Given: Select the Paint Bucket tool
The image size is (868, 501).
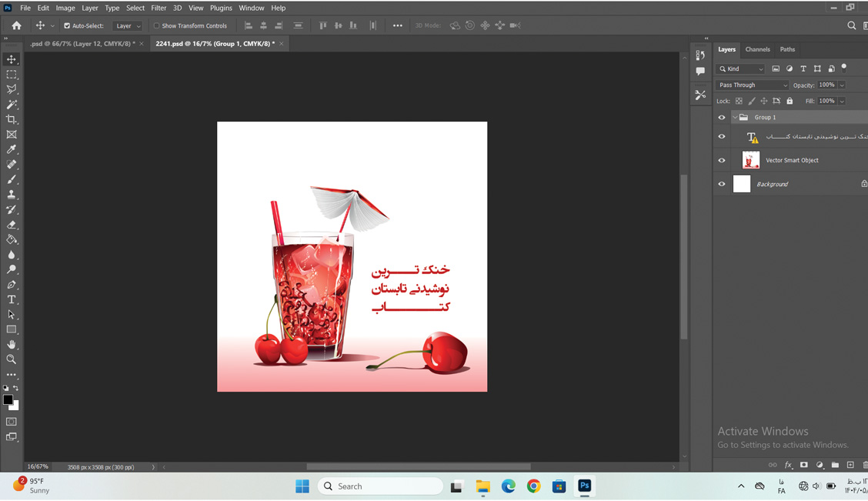Looking at the screenshot, I should 11,239.
